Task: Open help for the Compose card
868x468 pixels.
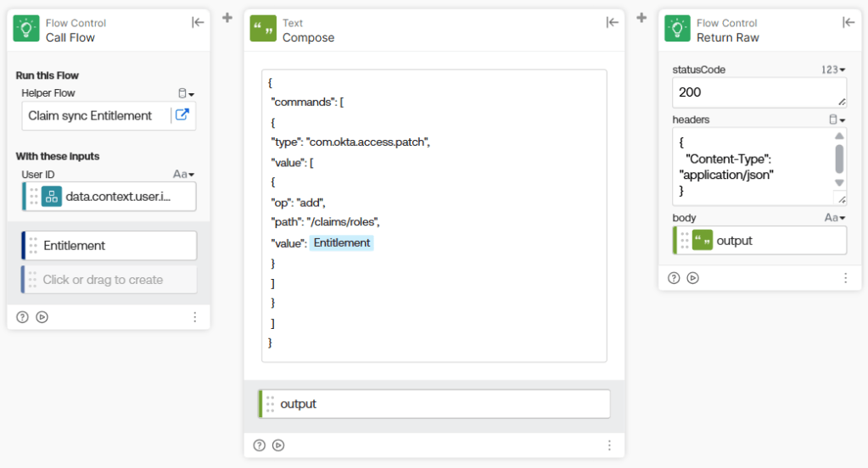Action: [x=259, y=445]
